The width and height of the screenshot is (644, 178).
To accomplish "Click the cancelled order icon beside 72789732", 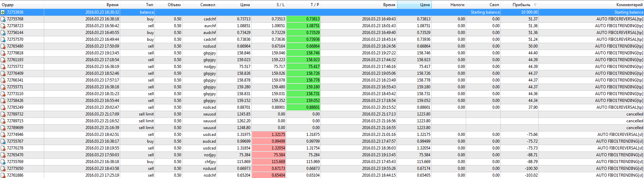I will pyautogui.click(x=3, y=114).
